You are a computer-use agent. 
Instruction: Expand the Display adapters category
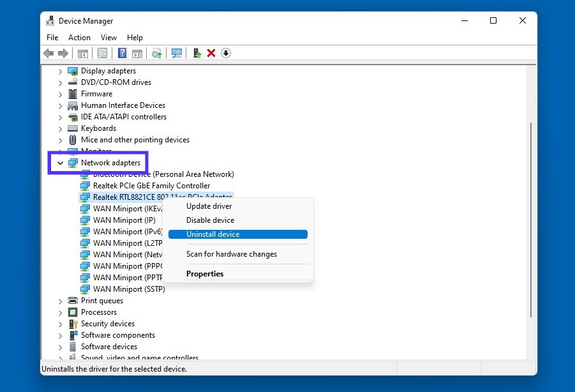pyautogui.click(x=61, y=71)
